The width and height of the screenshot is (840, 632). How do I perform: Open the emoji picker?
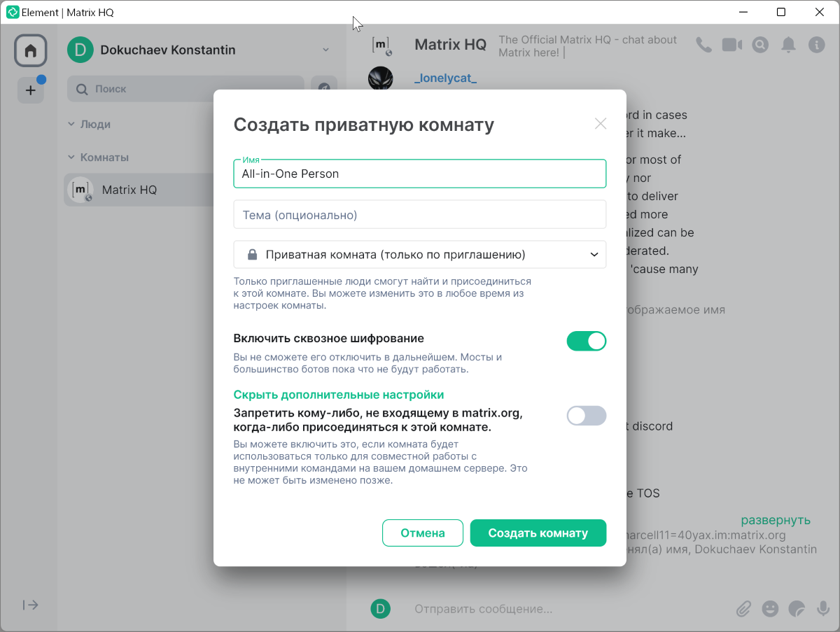click(x=770, y=609)
